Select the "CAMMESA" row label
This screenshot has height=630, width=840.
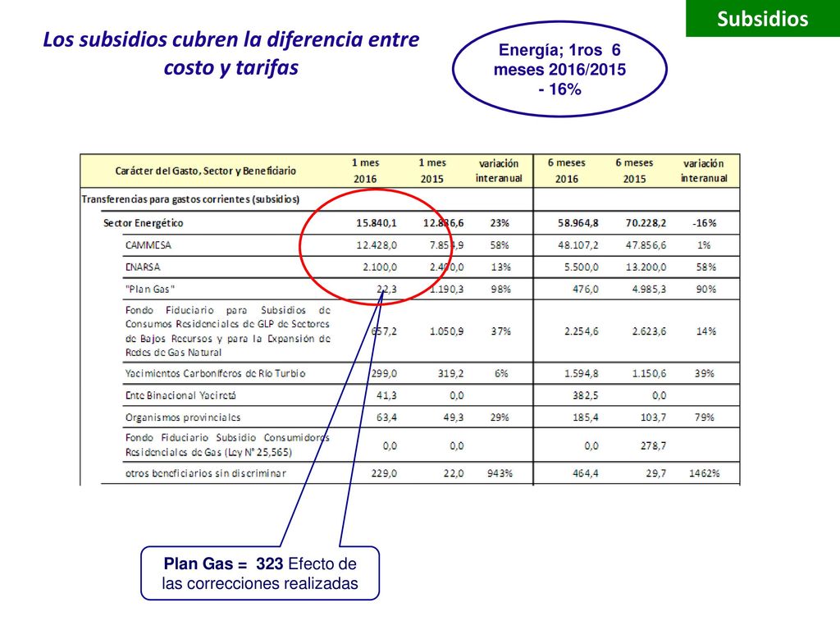pyautogui.click(x=148, y=245)
